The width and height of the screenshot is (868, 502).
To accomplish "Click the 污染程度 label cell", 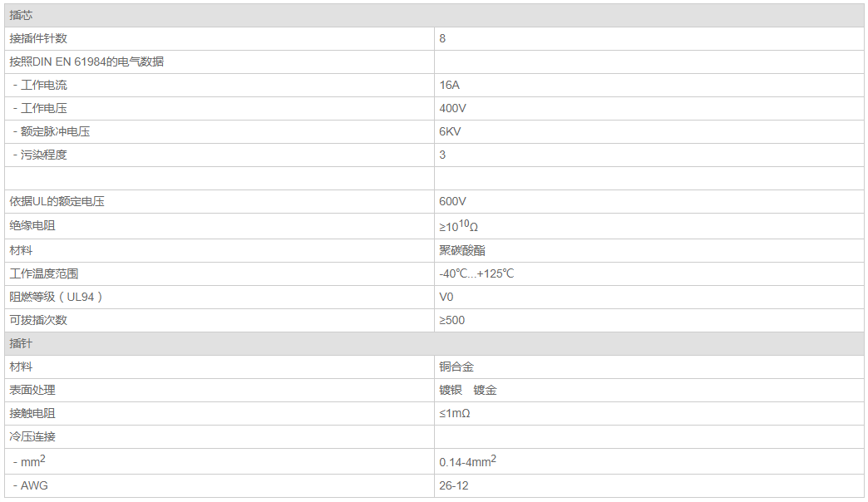I will 43,155.
